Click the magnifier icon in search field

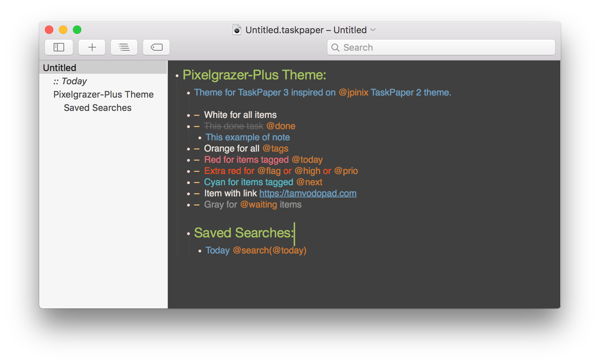[335, 48]
